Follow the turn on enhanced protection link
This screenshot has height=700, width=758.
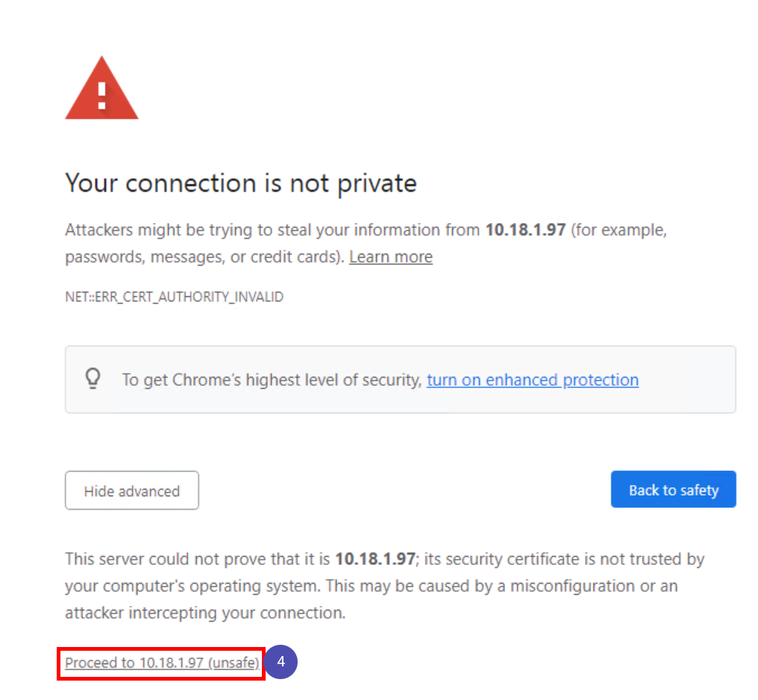pos(532,380)
